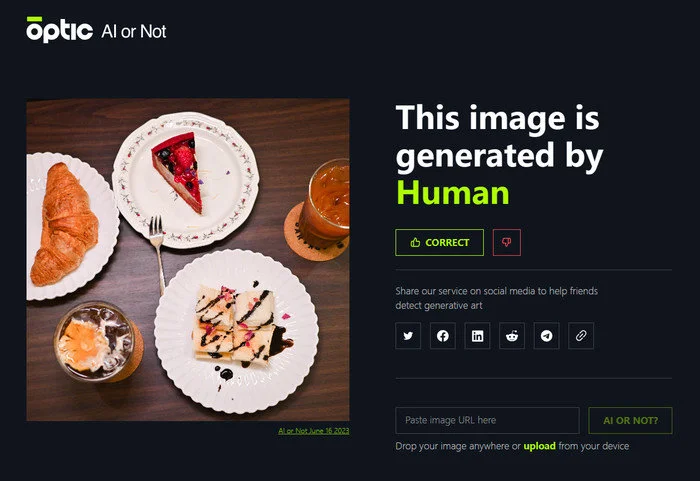Mark result as incorrect with thumbs-down
The width and height of the screenshot is (700, 481).
click(x=507, y=243)
